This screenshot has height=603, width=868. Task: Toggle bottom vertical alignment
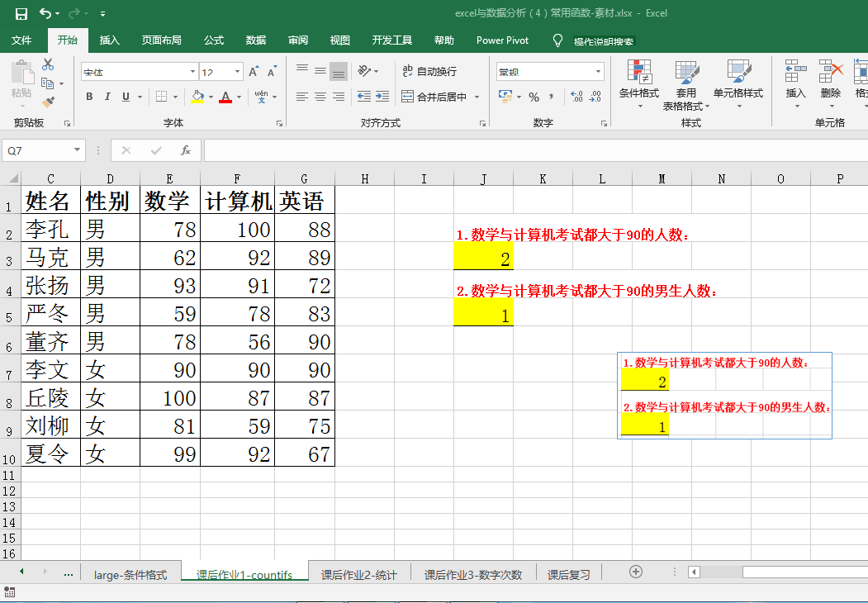click(x=339, y=71)
